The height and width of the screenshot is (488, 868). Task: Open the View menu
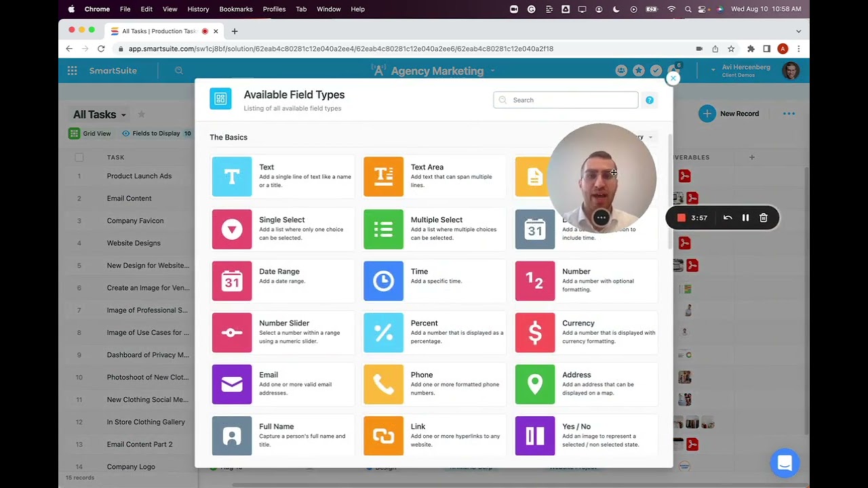[x=170, y=9]
